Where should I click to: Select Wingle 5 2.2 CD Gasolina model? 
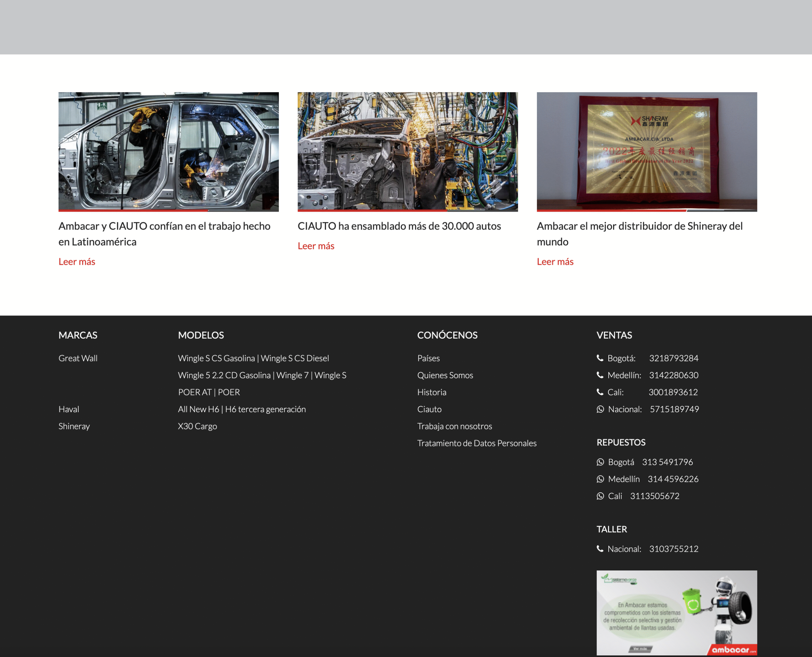(x=225, y=375)
